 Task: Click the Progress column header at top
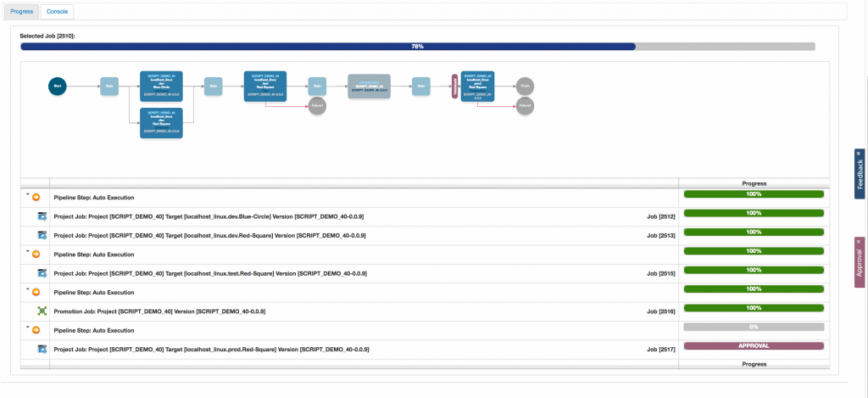pyautogui.click(x=754, y=183)
